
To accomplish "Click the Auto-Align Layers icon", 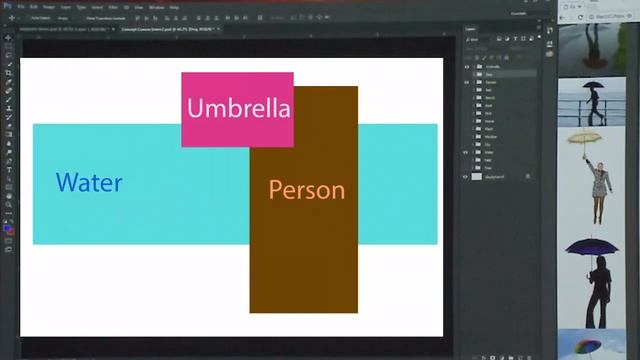I will pos(260,18).
